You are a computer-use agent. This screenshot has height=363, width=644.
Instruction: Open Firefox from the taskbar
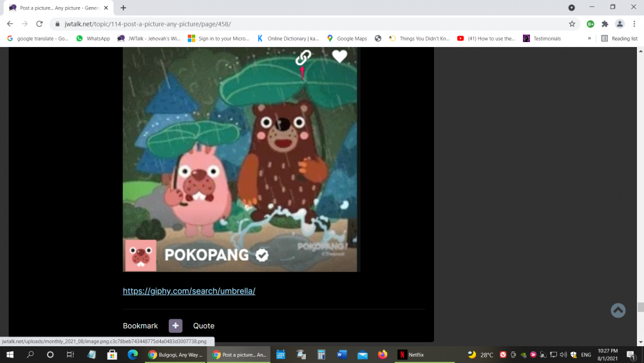coord(383,355)
